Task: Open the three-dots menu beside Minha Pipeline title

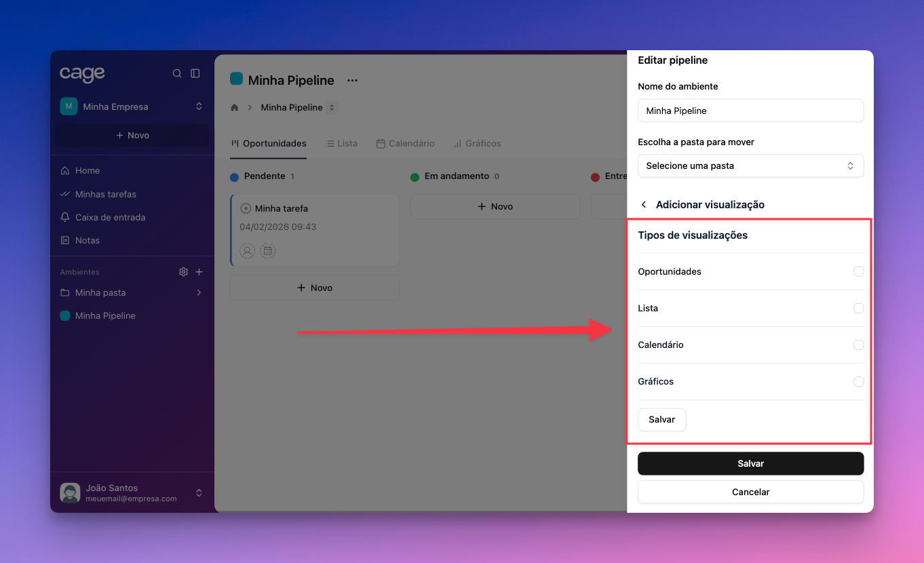Action: 352,80
